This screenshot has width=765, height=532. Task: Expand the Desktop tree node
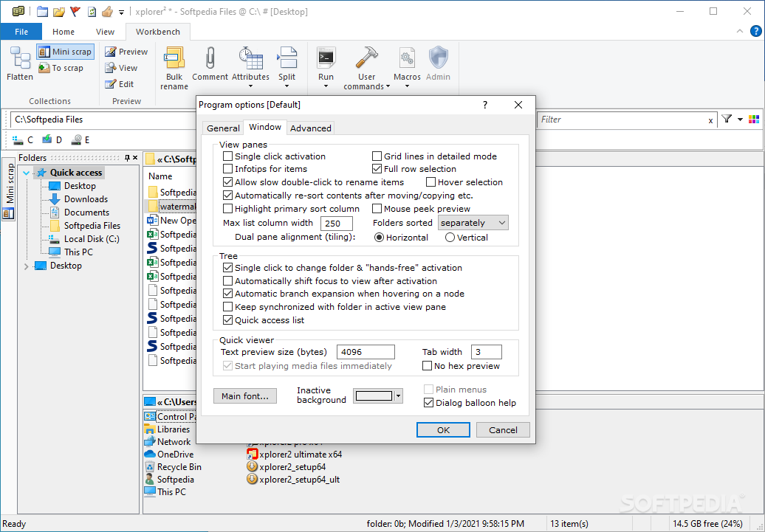click(27, 266)
